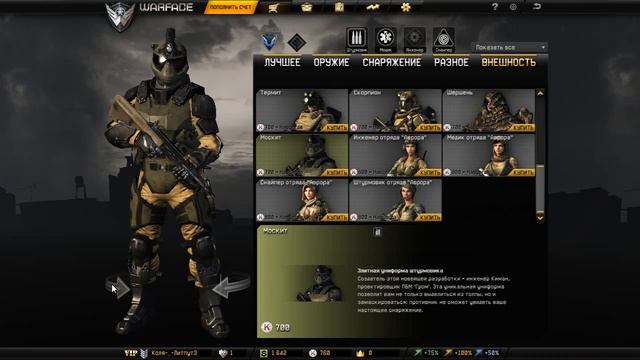Filter by Engineer class (gear icon)

click(414, 40)
